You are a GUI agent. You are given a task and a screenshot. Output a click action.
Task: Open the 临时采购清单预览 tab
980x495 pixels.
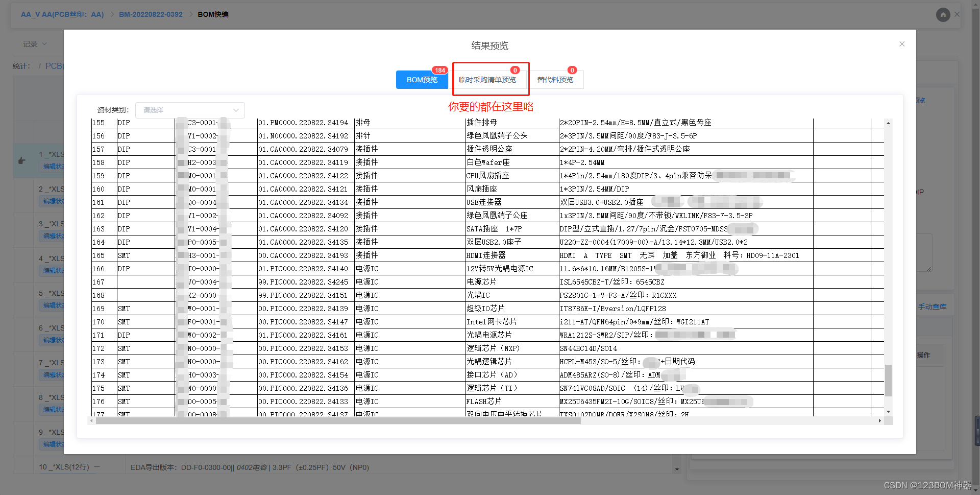(487, 80)
